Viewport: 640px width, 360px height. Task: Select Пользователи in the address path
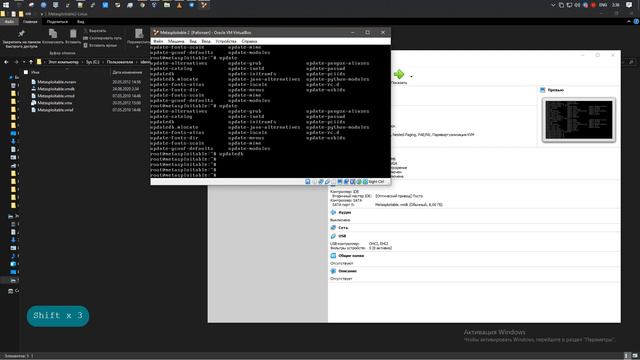tap(120, 62)
